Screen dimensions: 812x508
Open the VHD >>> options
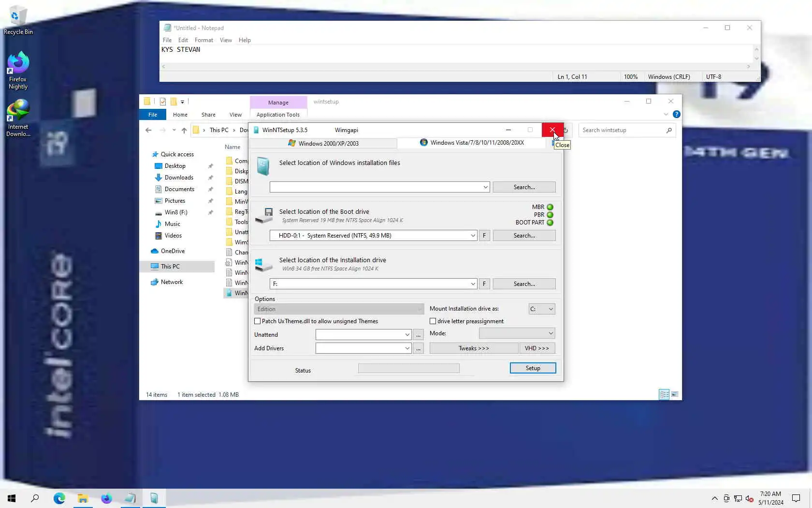coord(537,348)
